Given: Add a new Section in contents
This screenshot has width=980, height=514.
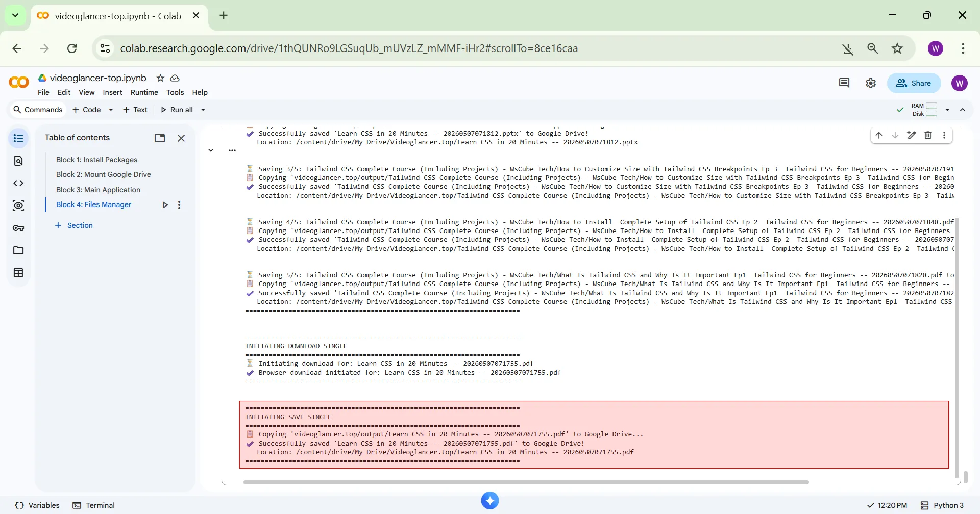Looking at the screenshot, I should point(74,225).
